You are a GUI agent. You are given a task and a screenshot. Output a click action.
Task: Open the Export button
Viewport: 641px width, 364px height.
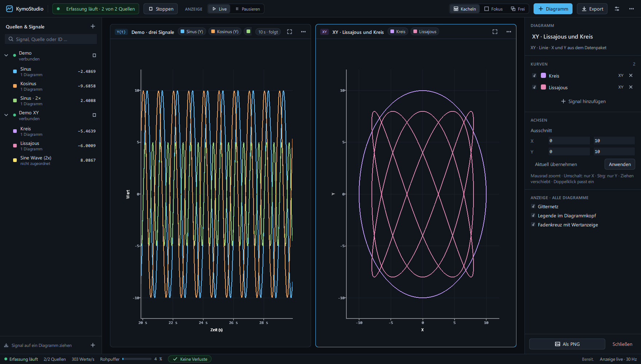click(x=592, y=9)
